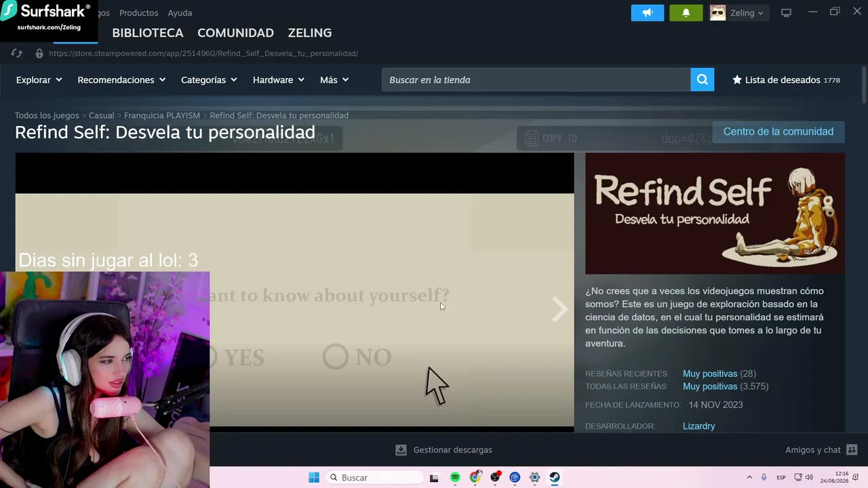Open the all reviews Muy positivas link
Screen dimensions: 868x488
click(710, 386)
